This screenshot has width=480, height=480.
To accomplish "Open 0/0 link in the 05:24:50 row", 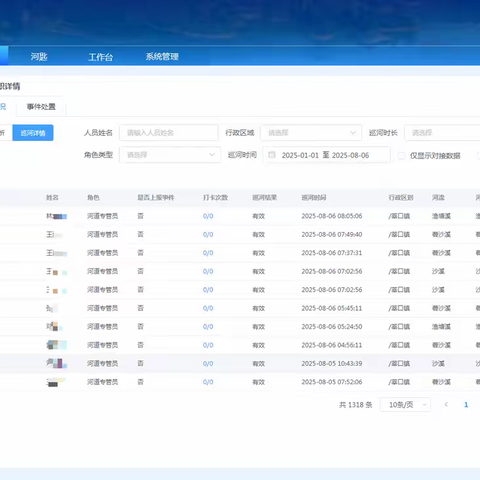I will click(208, 327).
